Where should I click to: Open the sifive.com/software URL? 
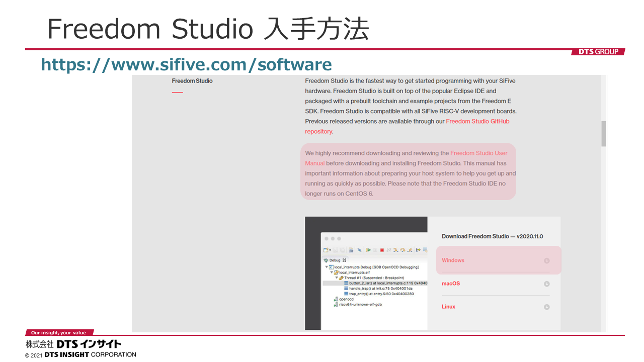tap(186, 65)
